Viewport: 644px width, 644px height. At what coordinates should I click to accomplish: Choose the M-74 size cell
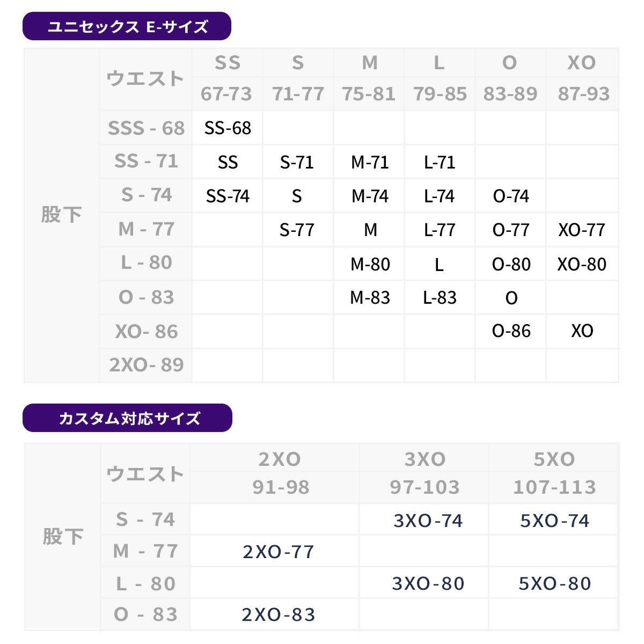coord(370,196)
